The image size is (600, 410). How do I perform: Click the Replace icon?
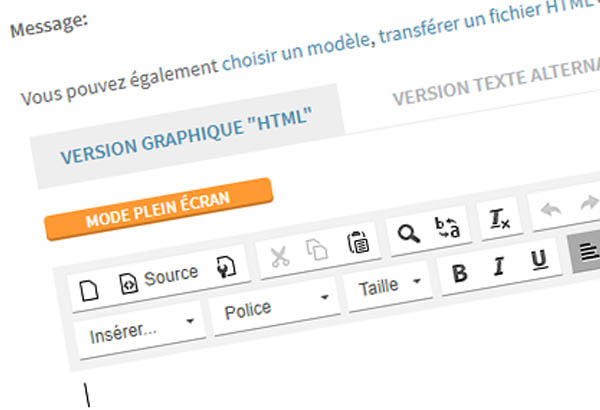[x=448, y=227]
